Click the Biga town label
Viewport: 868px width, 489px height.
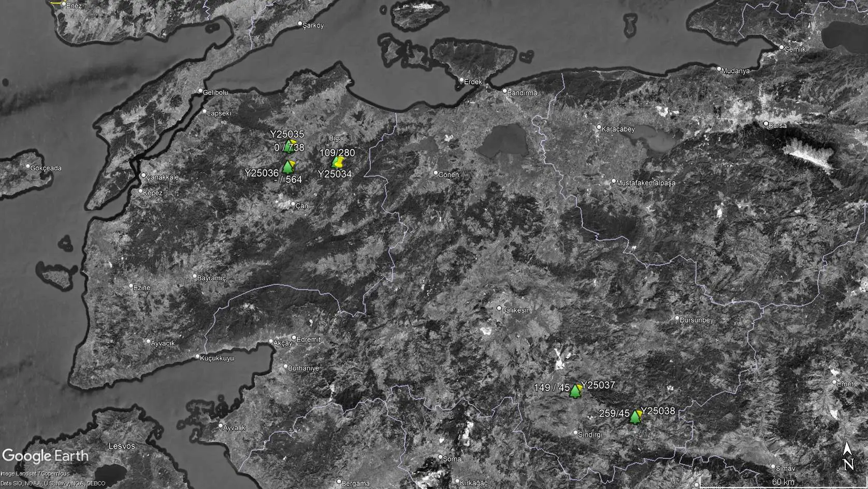tap(336, 138)
